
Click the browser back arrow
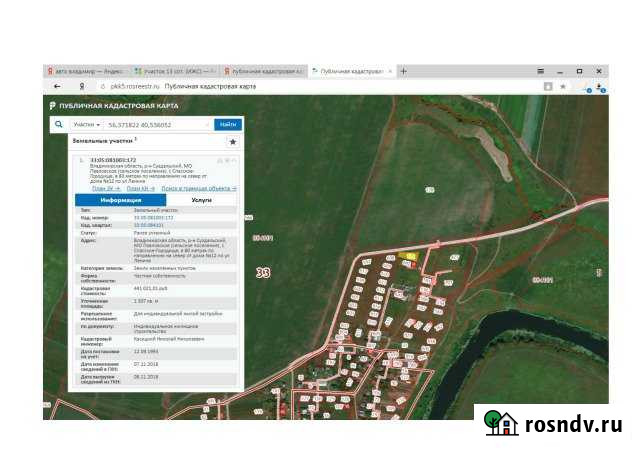53,87
